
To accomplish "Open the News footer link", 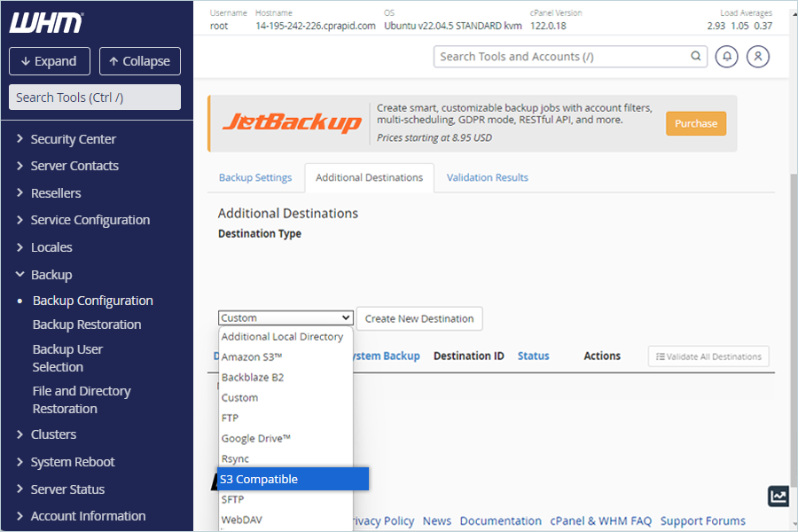I will (x=437, y=520).
